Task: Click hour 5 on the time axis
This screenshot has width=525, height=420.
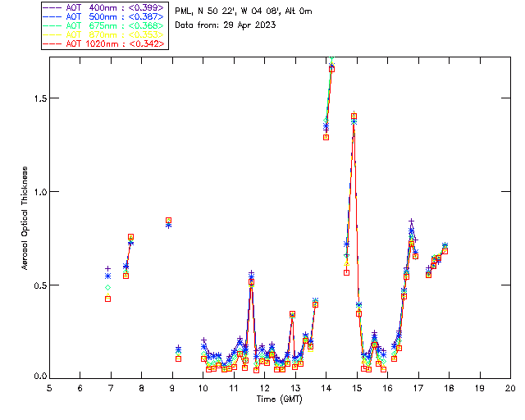Action: 49,387
